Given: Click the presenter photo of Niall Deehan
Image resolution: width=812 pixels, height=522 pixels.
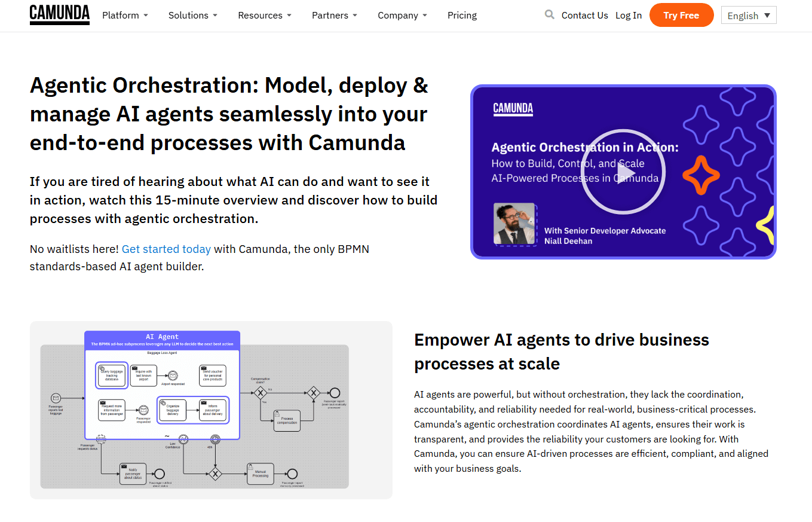Looking at the screenshot, I should coord(514,224).
